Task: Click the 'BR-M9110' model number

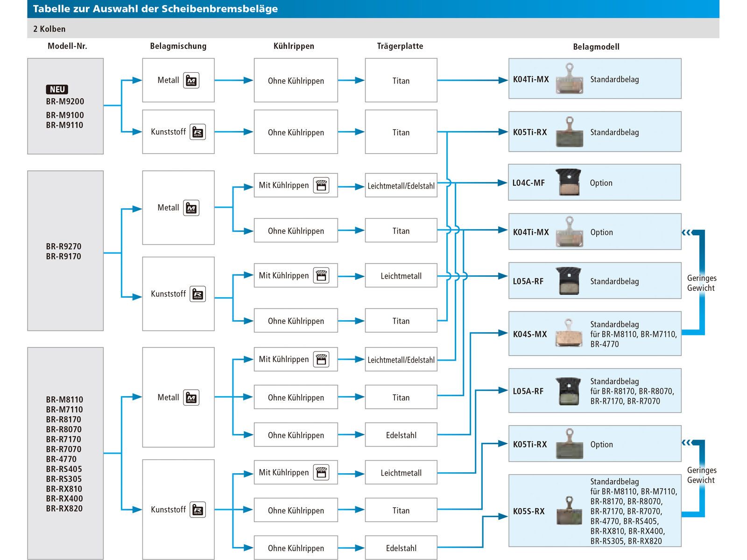Action: [64, 125]
